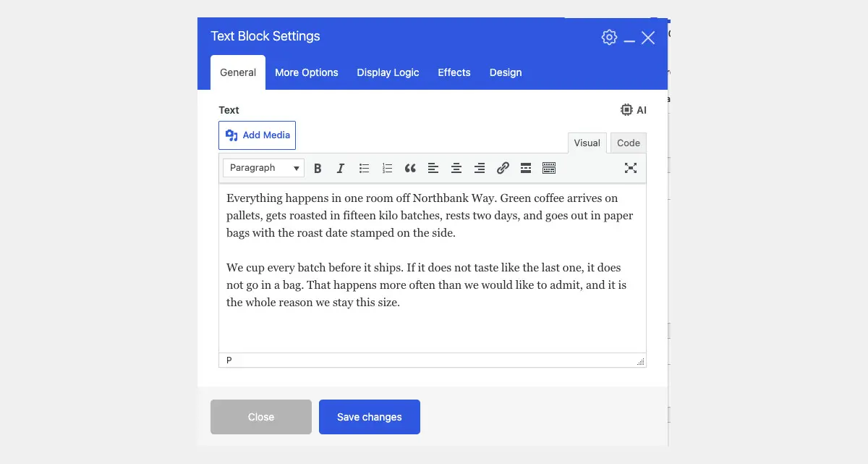
Task: Click inside the paragraph starting 'Everything happens'
Action: [430, 216]
